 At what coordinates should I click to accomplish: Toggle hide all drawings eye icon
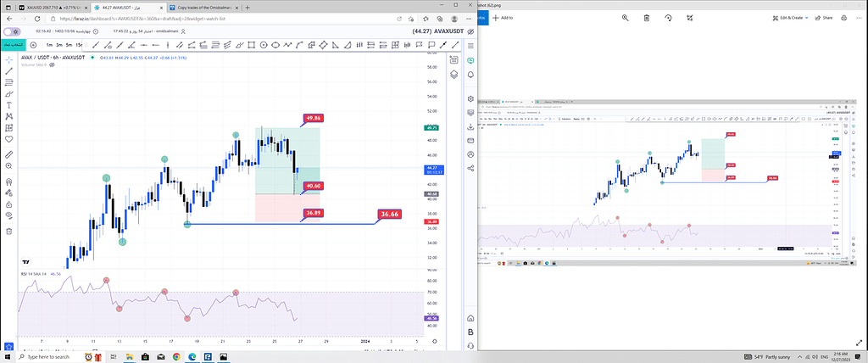8,215
